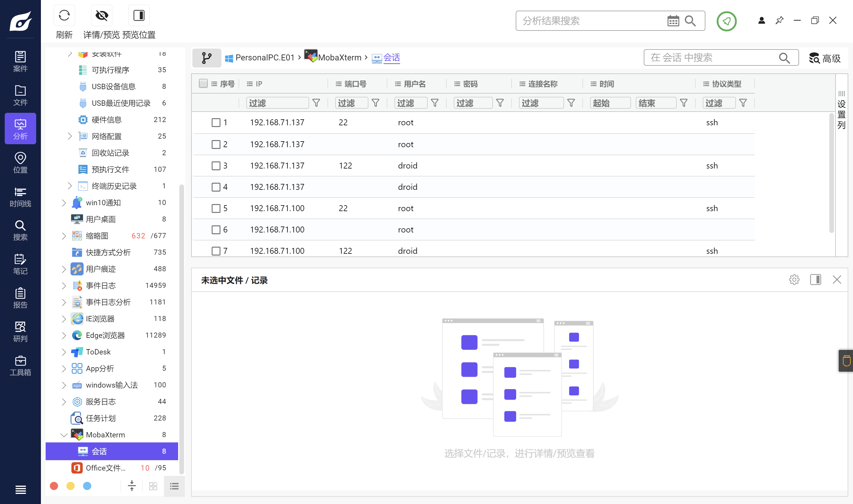Click the red color tag dot
This screenshot has height=504, width=853.
pos(54,486)
